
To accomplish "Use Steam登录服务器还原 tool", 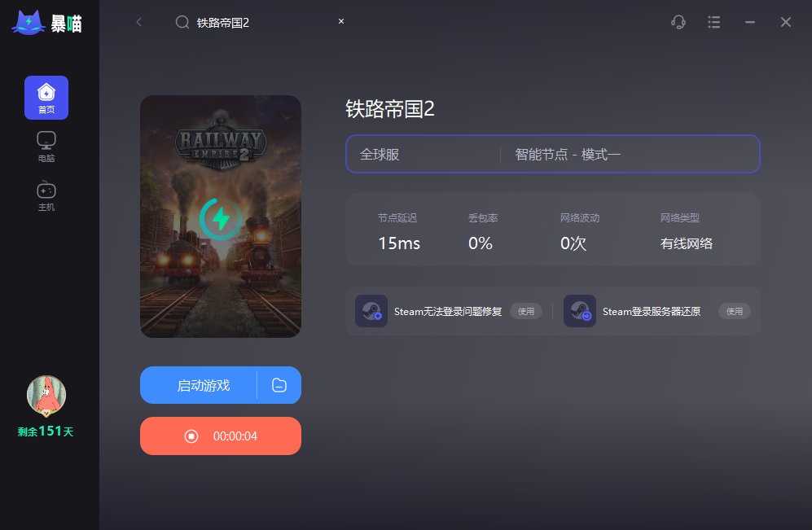I will pos(735,311).
